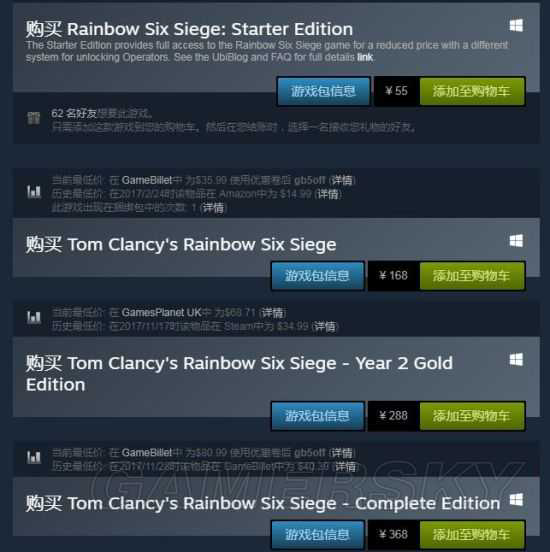Click the 62 名好友 friends link
The height and width of the screenshot is (552, 550).
coord(74,113)
